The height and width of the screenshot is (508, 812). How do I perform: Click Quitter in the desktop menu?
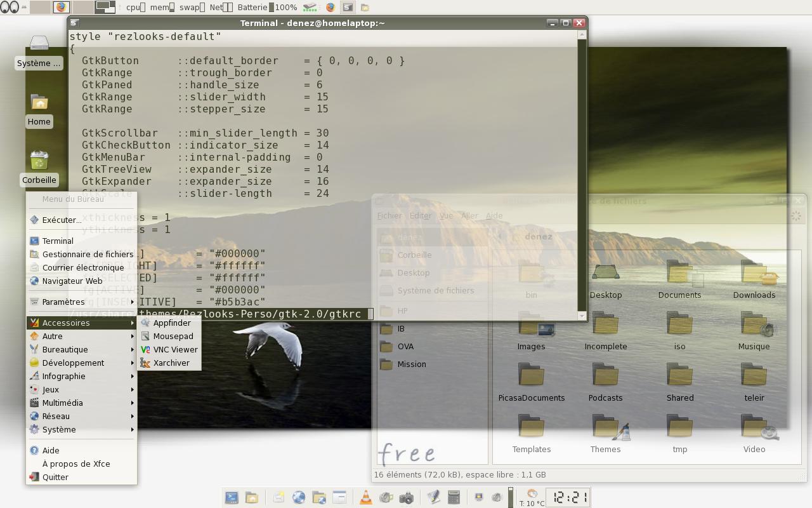tap(81, 477)
